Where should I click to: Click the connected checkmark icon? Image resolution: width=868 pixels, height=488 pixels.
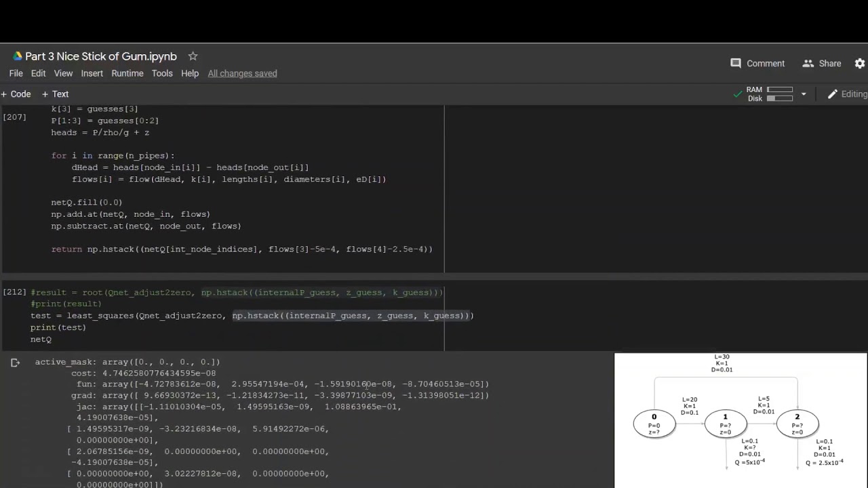point(738,94)
